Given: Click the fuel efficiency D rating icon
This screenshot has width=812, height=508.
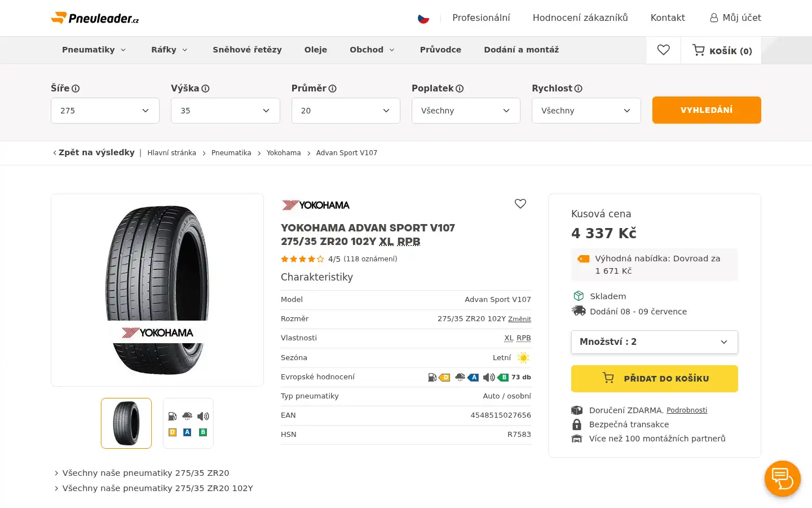Looking at the screenshot, I should (439, 378).
